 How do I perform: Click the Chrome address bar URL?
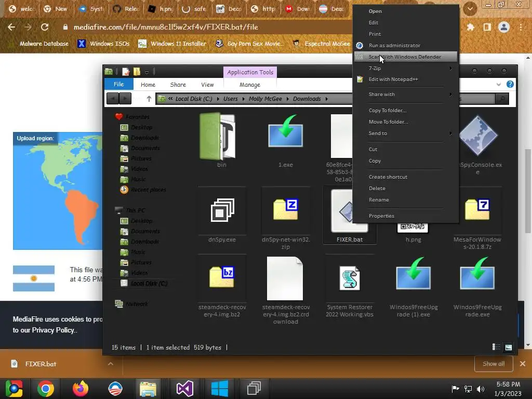(x=166, y=27)
